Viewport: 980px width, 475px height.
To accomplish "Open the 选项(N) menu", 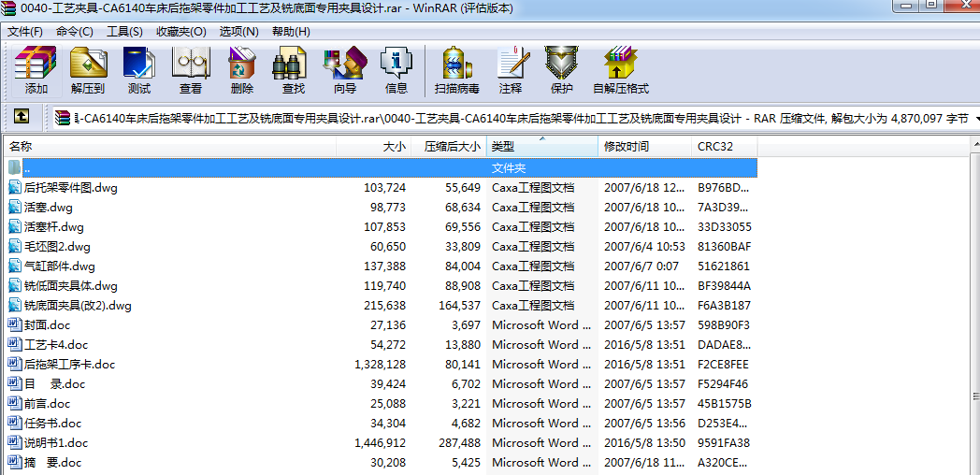I will click(238, 31).
